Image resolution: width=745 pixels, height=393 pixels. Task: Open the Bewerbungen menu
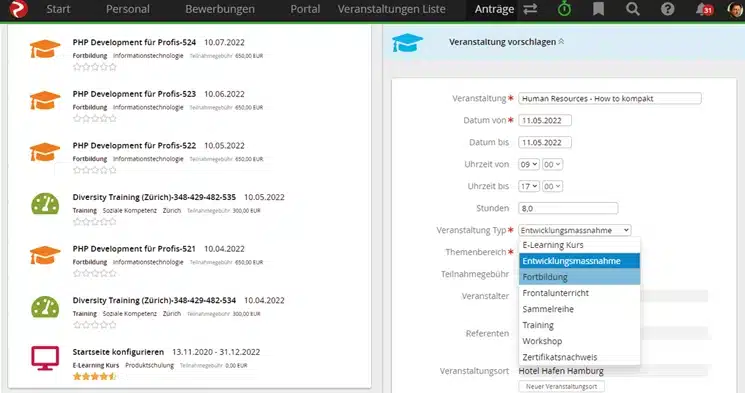pos(220,9)
